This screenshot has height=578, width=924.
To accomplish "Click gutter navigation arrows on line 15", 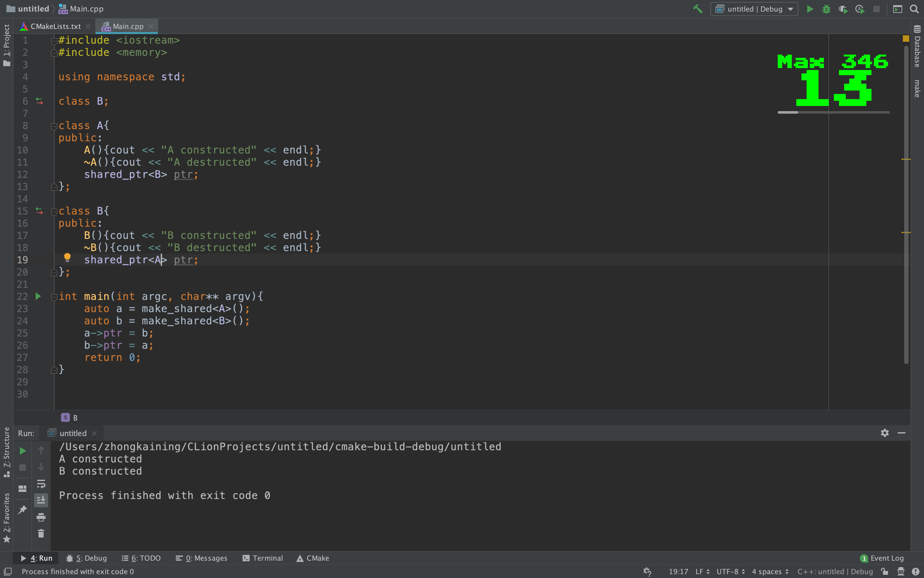I will click(x=39, y=211).
